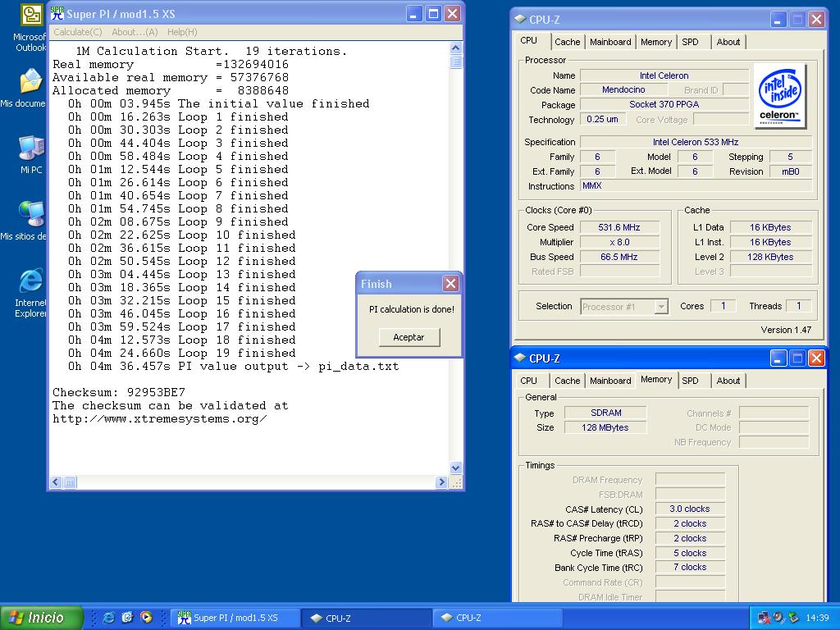Open the About...(A) menu in Super PI
840x630 pixels.
coord(135,32)
